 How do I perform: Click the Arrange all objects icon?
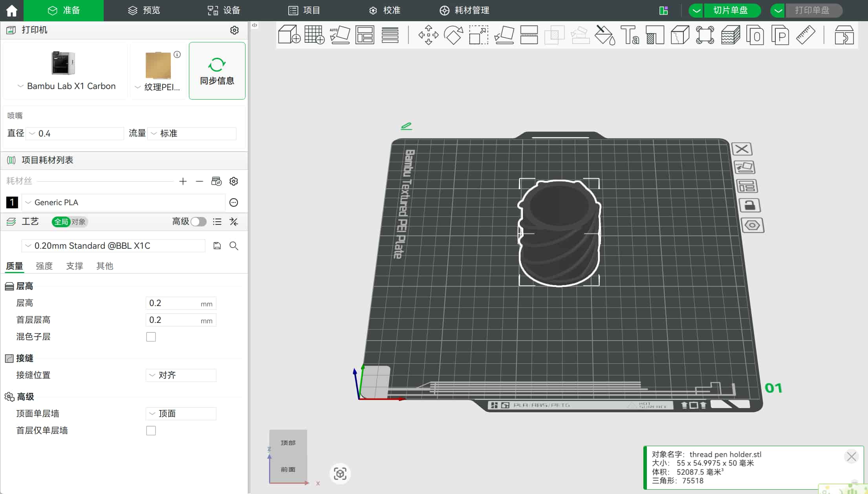(365, 35)
